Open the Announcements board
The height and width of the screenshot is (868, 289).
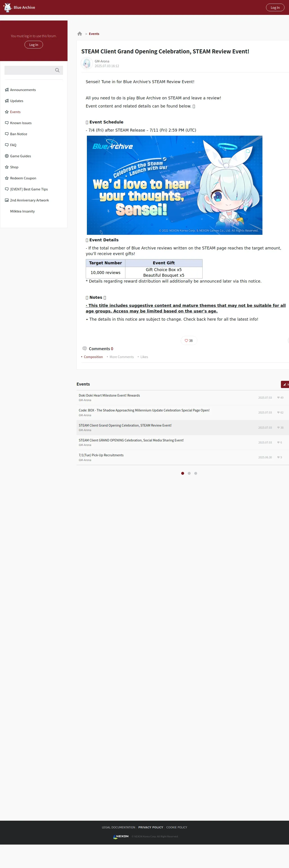(x=23, y=90)
